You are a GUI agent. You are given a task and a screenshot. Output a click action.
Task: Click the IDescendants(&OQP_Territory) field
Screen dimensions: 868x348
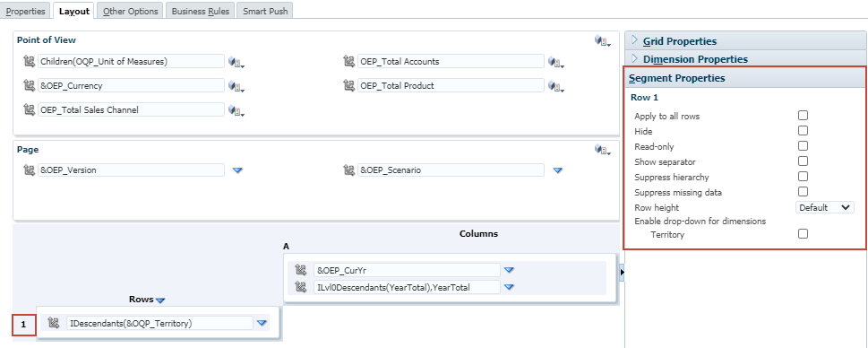(x=160, y=323)
